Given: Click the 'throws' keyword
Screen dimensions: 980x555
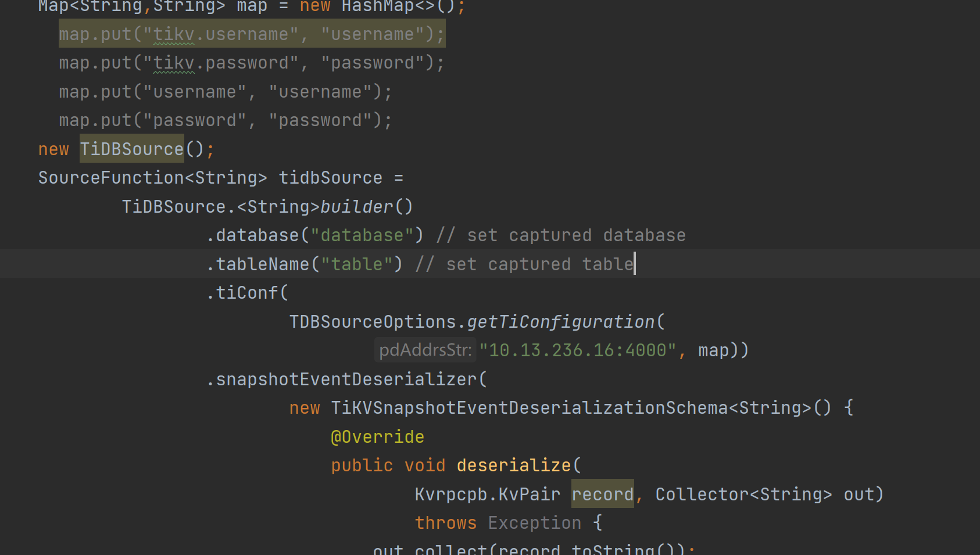Looking at the screenshot, I should (446, 522).
